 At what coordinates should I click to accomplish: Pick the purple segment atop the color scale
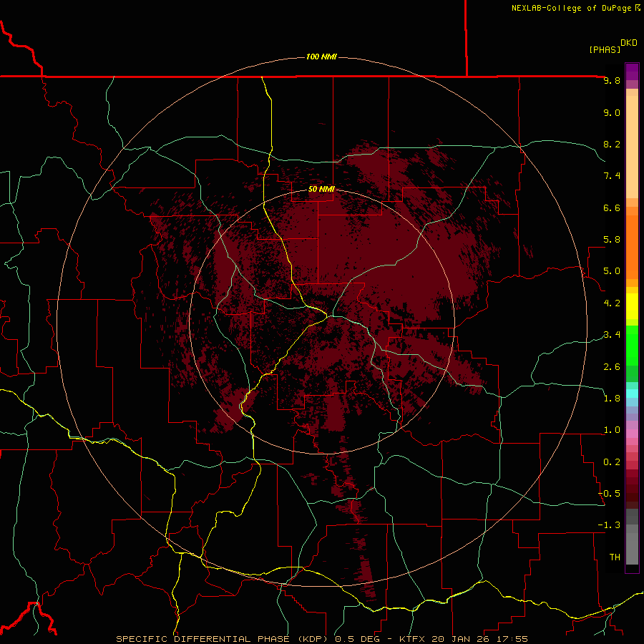click(x=632, y=72)
